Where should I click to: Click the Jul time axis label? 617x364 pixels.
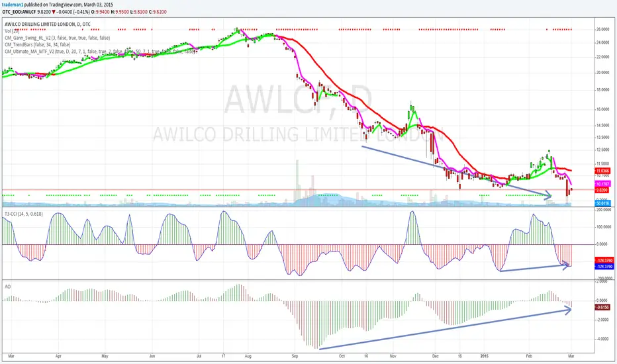click(199, 356)
